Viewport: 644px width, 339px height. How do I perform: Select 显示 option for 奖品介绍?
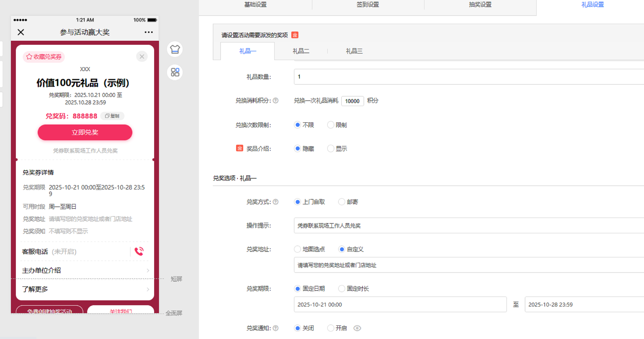[331, 149]
